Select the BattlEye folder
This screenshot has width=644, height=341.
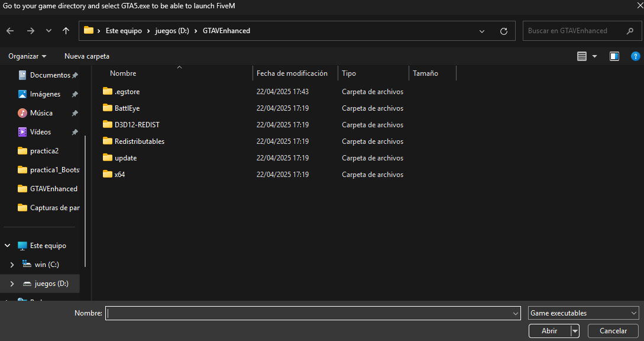click(x=127, y=108)
